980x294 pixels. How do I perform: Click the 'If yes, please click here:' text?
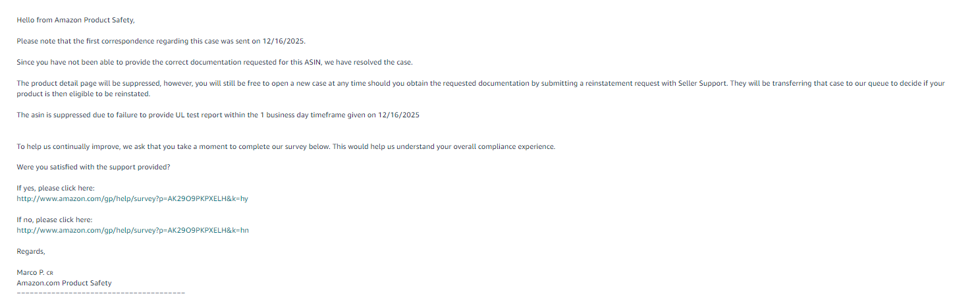pos(56,188)
